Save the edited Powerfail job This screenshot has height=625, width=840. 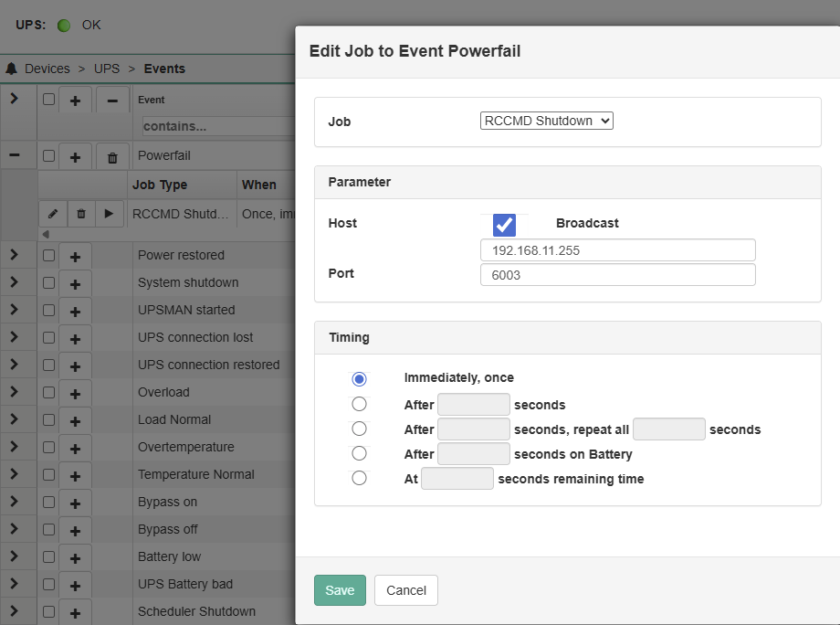[340, 590]
